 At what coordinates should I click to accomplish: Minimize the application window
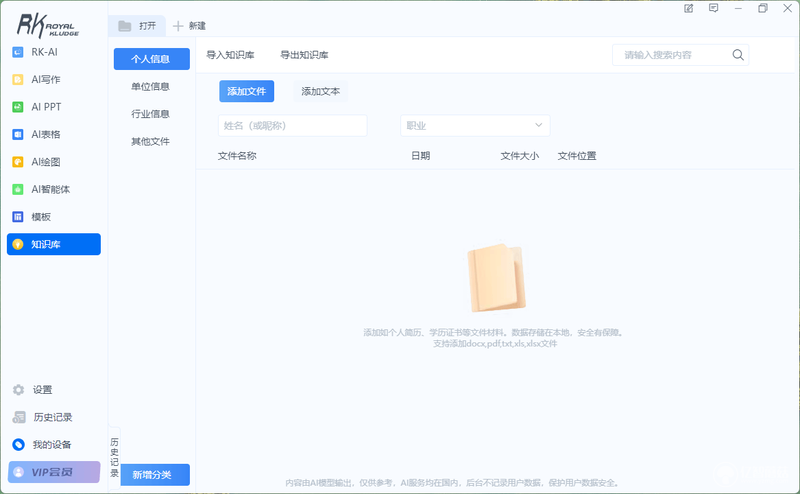(x=738, y=8)
